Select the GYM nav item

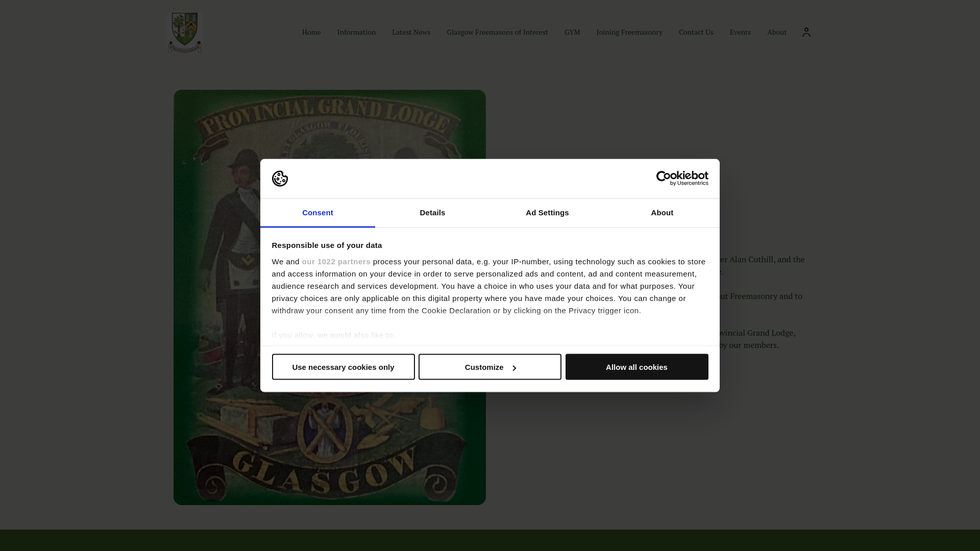[x=572, y=32]
